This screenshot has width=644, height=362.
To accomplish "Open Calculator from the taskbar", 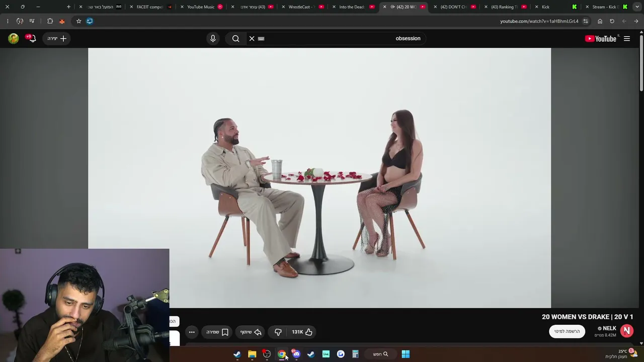I will coord(355,354).
